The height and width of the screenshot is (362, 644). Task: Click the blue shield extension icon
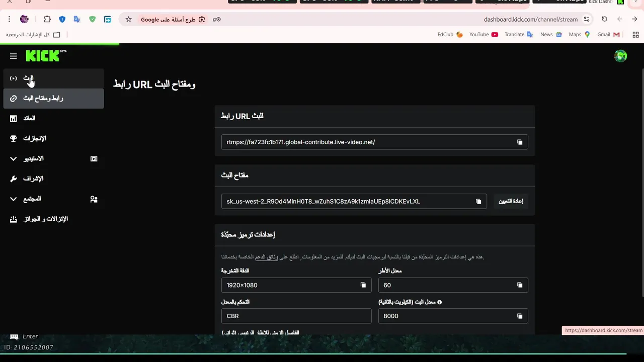tap(62, 19)
